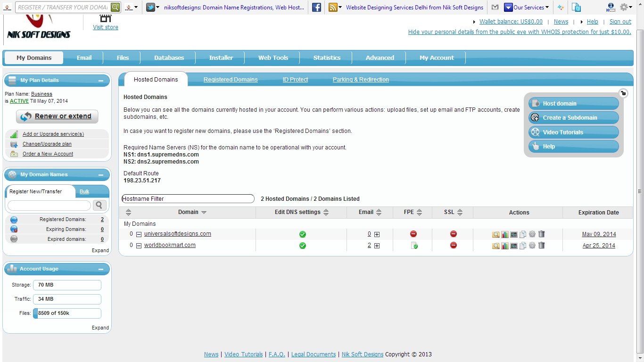This screenshot has height=362, width=644.
Task: Expand Account Usage details
Action: pos(100,328)
